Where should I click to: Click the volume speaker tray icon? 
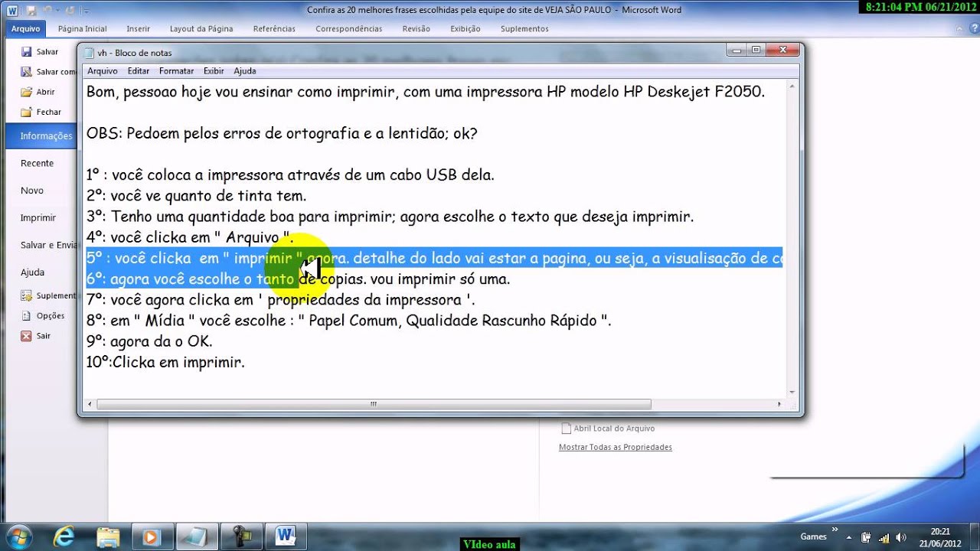click(x=900, y=537)
